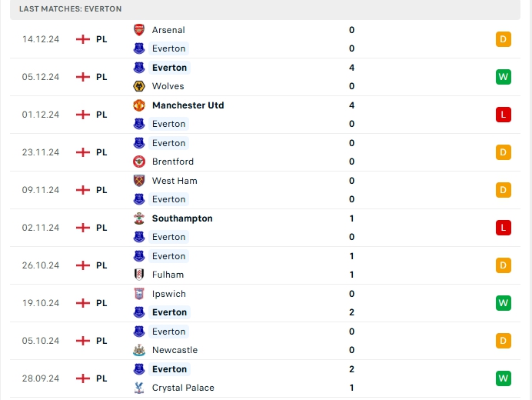The width and height of the screenshot is (532, 400).
Task: Click the loss badge for Southampton match
Action: 504,228
